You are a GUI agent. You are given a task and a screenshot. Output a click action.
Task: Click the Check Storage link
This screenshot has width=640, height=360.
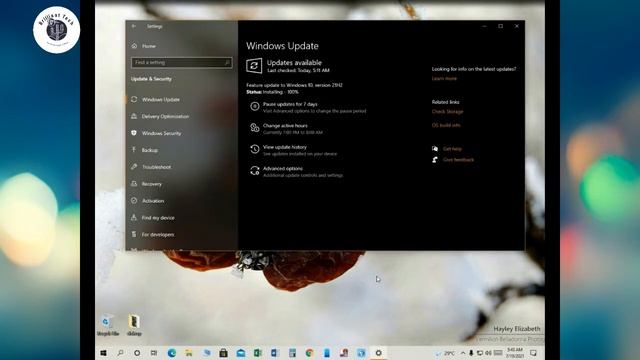tap(447, 111)
